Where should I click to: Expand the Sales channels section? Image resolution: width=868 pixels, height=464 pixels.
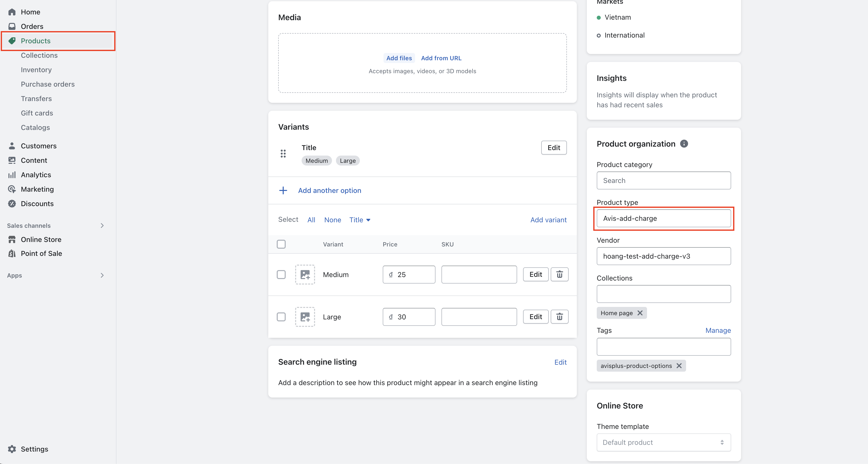click(x=102, y=226)
